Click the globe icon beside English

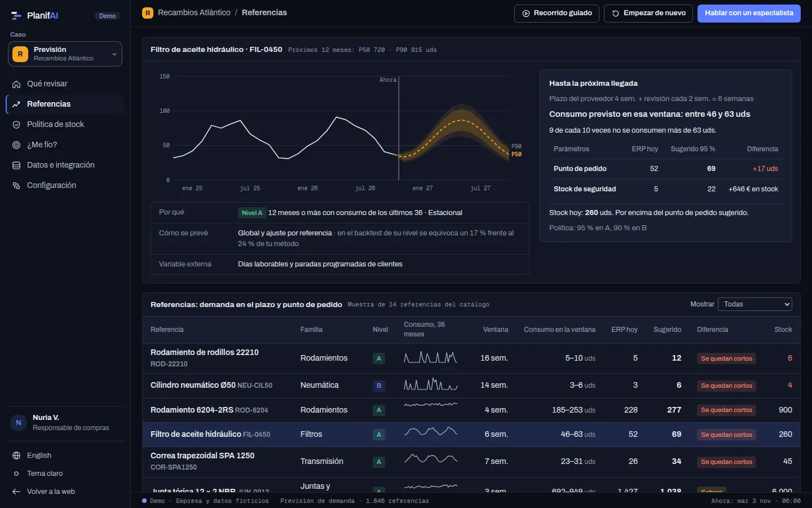pyautogui.click(x=16, y=456)
